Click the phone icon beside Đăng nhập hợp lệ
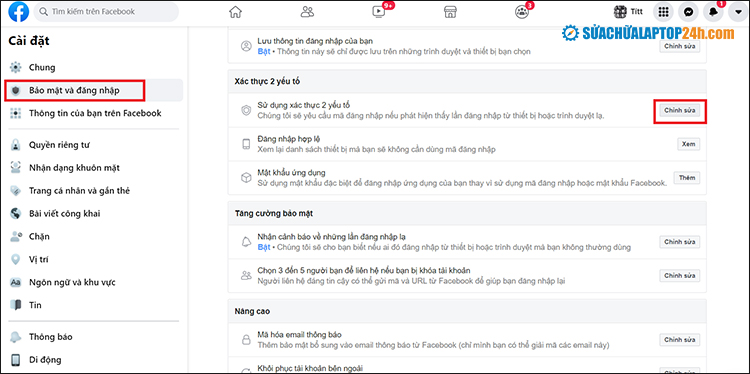The image size is (750, 374). tap(246, 144)
